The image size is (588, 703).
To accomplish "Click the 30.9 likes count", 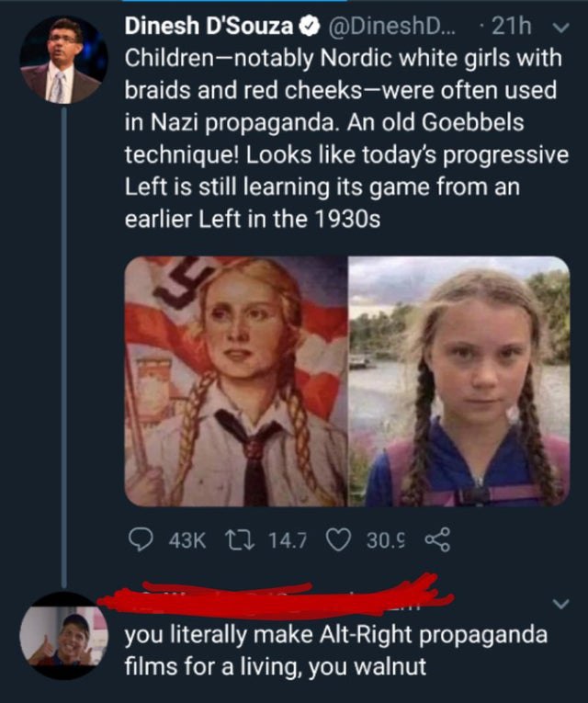I will (386, 540).
